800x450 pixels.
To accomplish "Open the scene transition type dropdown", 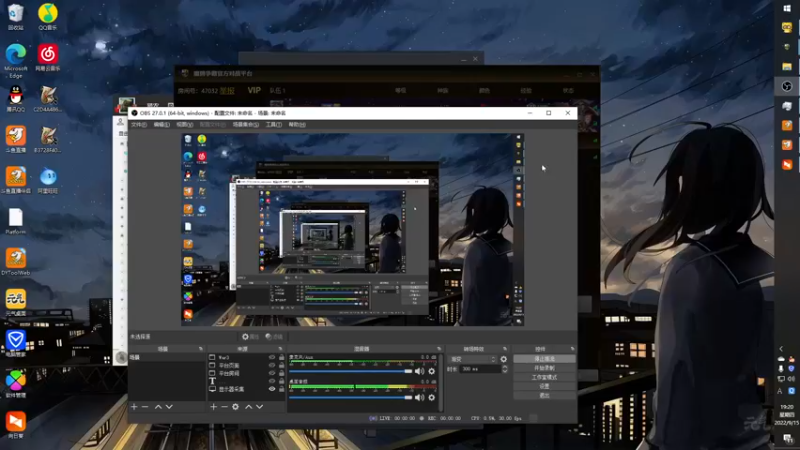I will [x=472, y=359].
